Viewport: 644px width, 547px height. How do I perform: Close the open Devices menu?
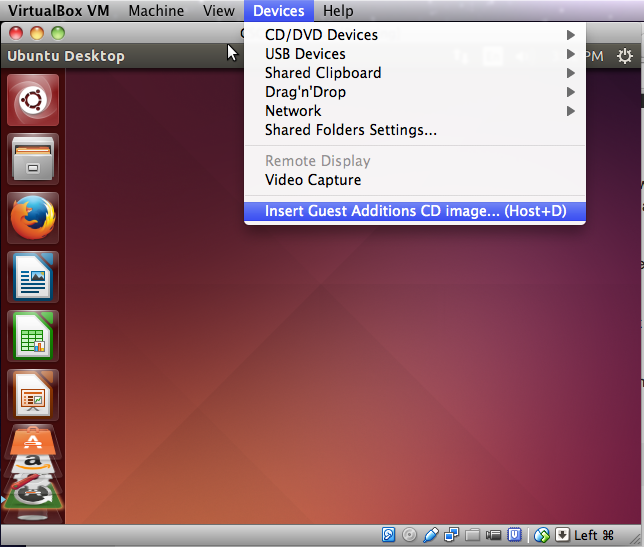(279, 11)
